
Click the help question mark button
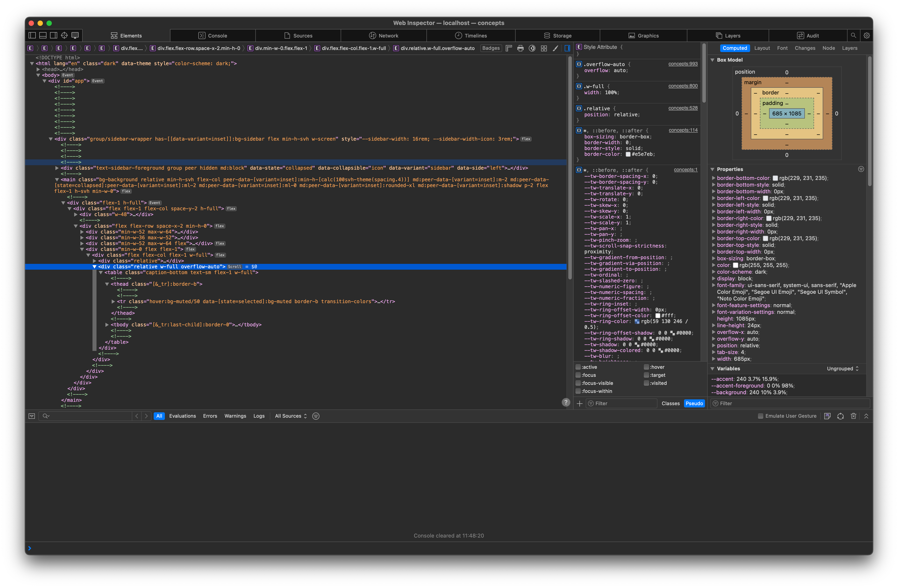point(566,402)
